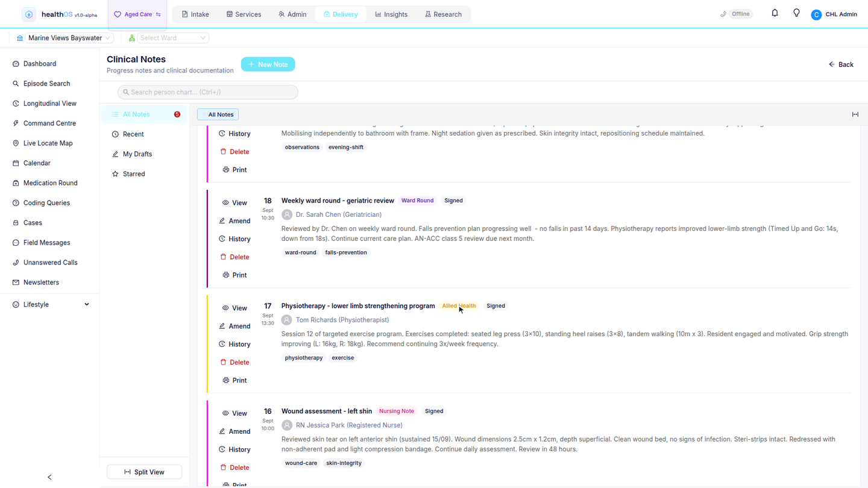Click the lightbulb tips icon
Image resolution: width=868 pixels, height=488 pixels.
tap(796, 13)
